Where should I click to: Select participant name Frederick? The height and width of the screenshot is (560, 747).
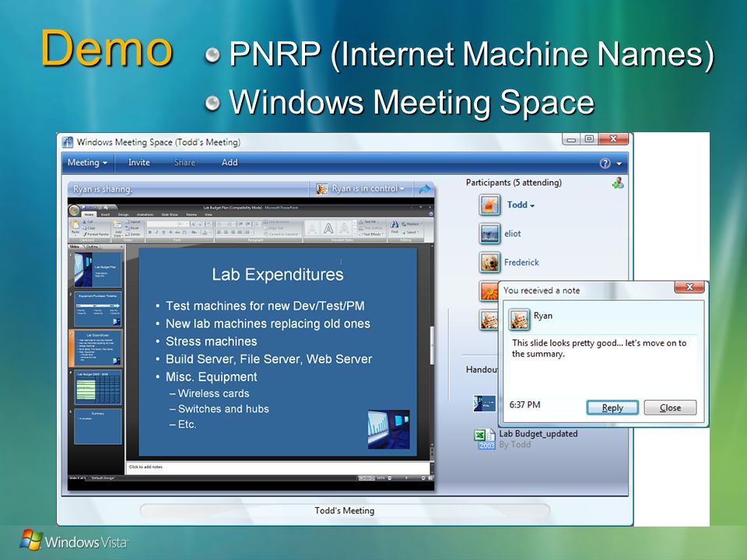tap(521, 262)
